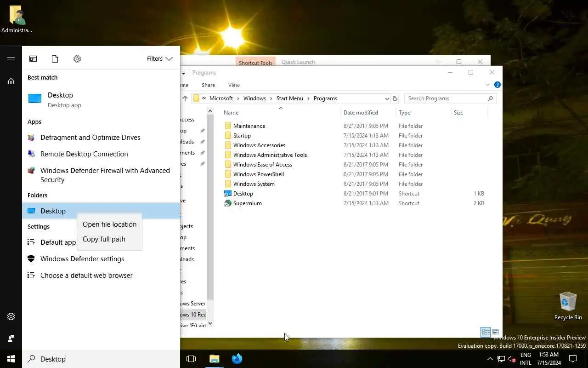Filter search results by Documents icon
This screenshot has width=588, height=368.
pos(55,59)
